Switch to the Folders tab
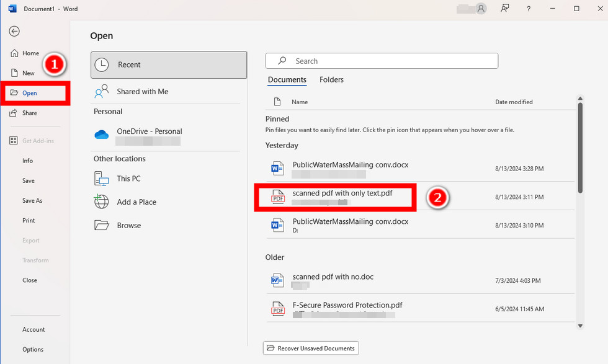This screenshot has height=364, width=608. tap(331, 80)
